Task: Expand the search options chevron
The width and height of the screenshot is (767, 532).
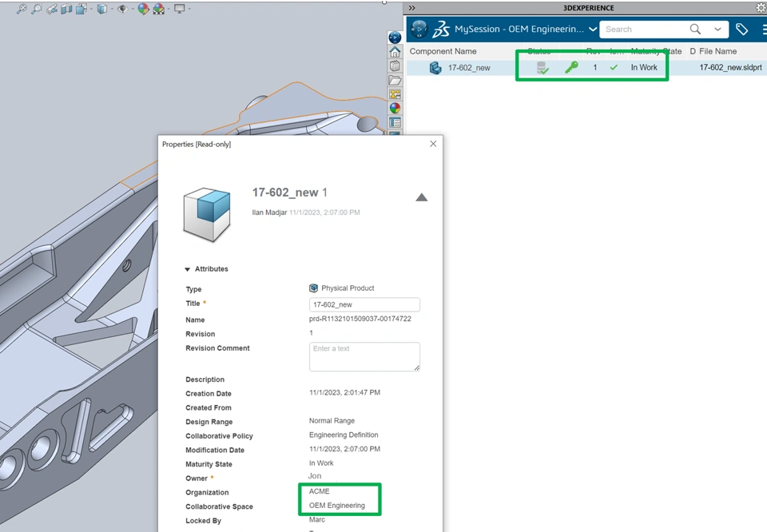Action: click(x=717, y=30)
